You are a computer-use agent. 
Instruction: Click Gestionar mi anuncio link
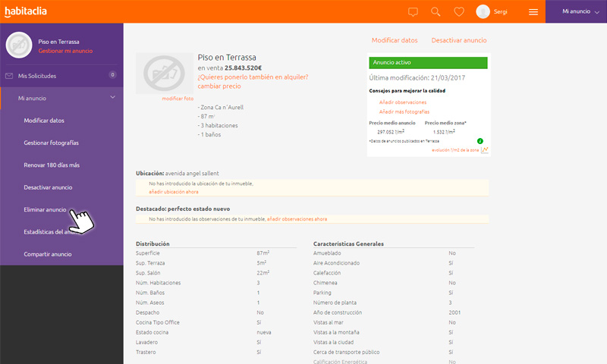tap(65, 51)
